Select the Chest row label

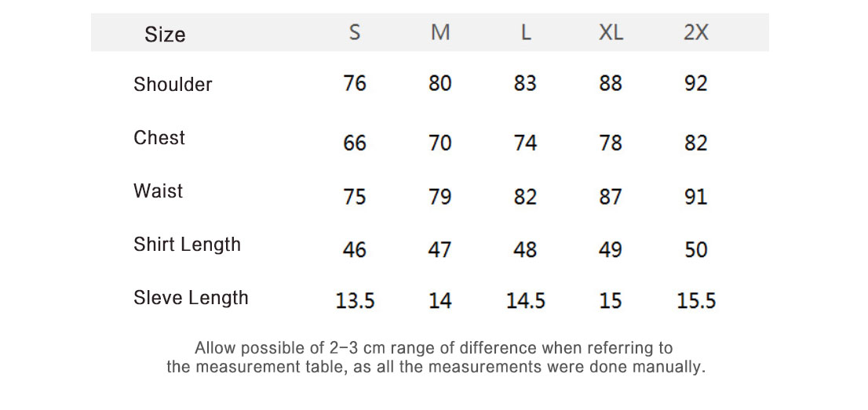click(x=159, y=138)
